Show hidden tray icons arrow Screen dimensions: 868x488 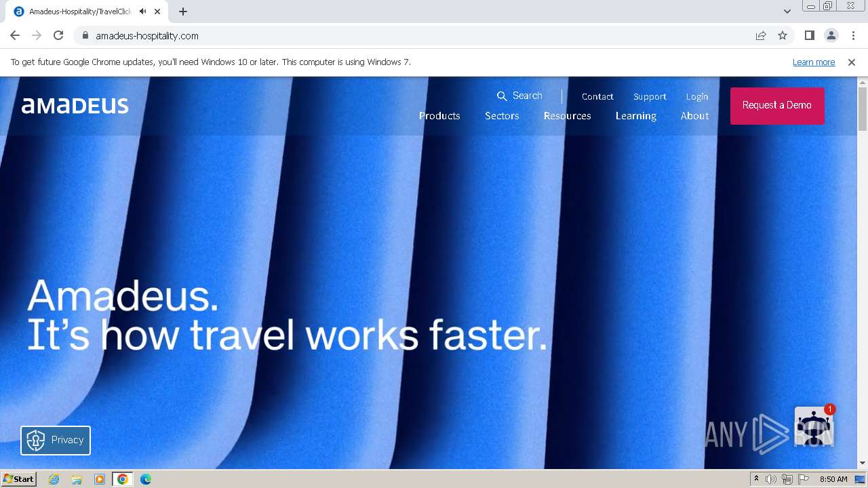(756, 479)
